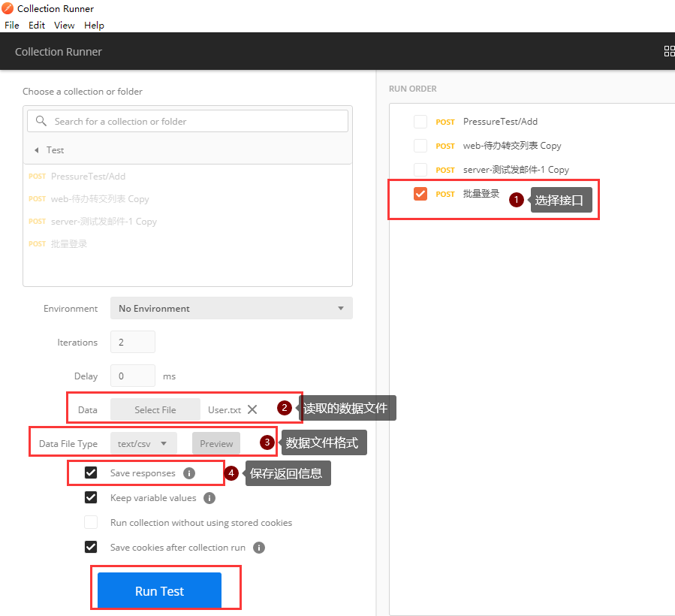Click info icon beside Save cookies after collection run
The width and height of the screenshot is (675, 616).
(259, 548)
